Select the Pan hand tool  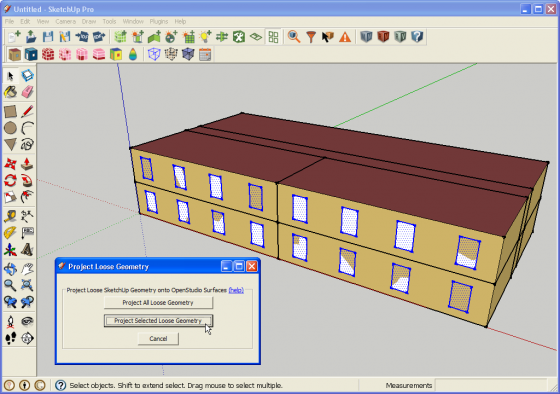(x=27, y=269)
